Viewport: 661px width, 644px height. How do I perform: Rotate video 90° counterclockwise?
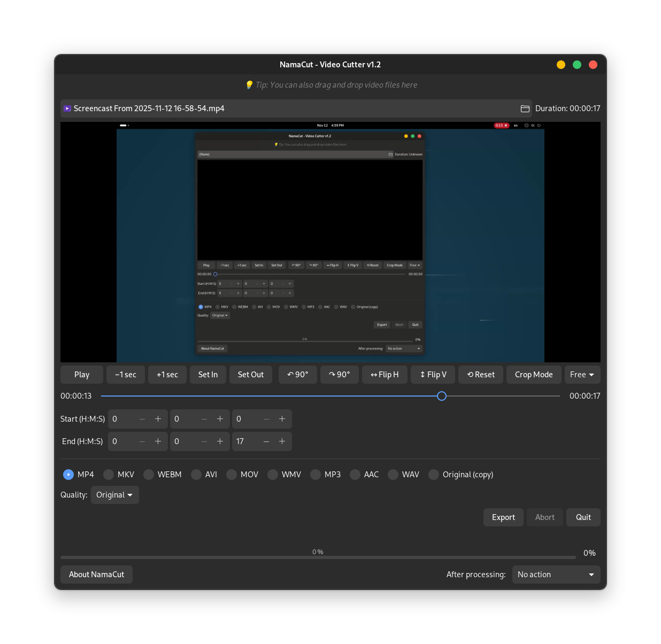[298, 375]
